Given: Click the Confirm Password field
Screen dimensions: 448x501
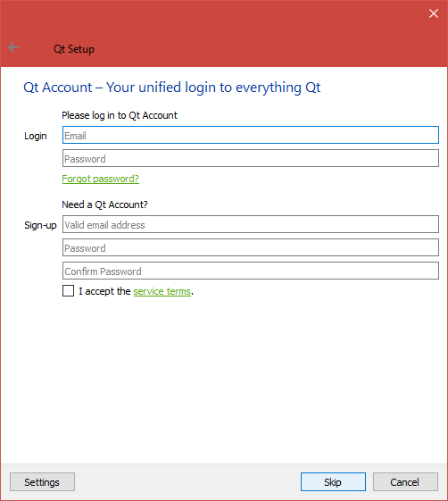Looking at the screenshot, I should [x=251, y=271].
